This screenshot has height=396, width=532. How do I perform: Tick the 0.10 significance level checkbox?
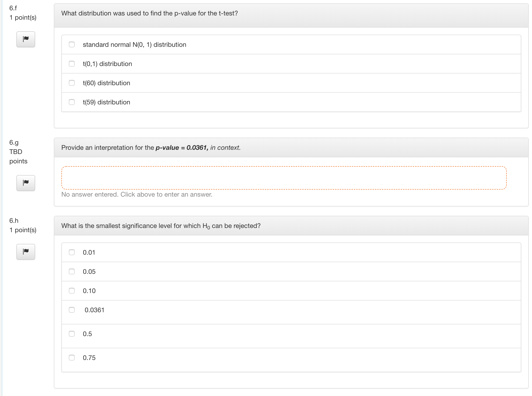click(x=71, y=291)
